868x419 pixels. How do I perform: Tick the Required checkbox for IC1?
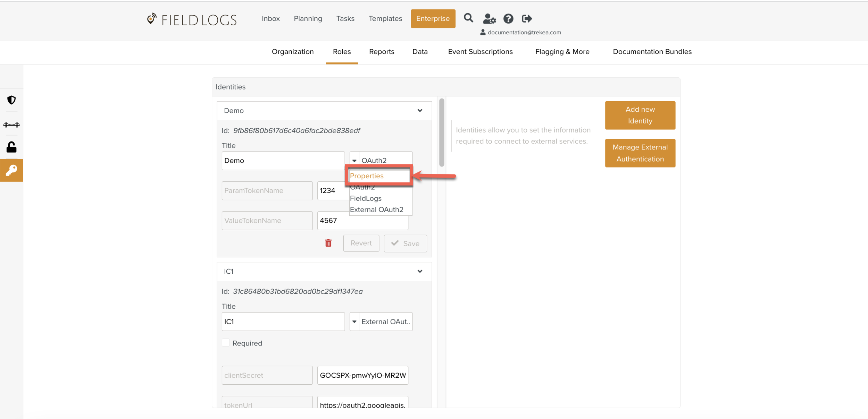click(x=226, y=343)
